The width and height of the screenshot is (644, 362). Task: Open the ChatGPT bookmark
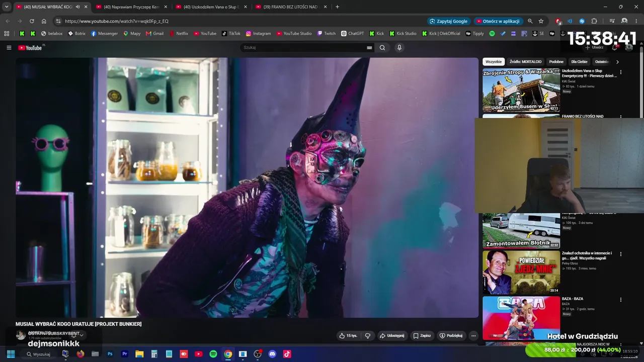point(352,34)
